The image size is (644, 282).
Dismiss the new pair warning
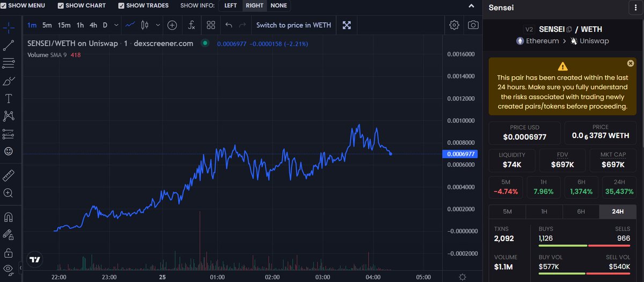tap(631, 63)
